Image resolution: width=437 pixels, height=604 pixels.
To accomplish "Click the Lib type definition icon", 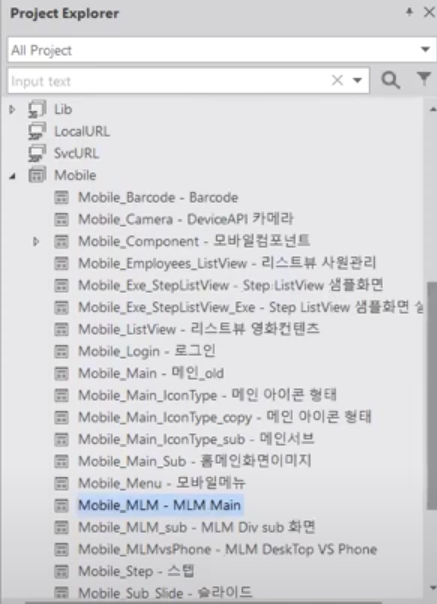I will pyautogui.click(x=37, y=109).
